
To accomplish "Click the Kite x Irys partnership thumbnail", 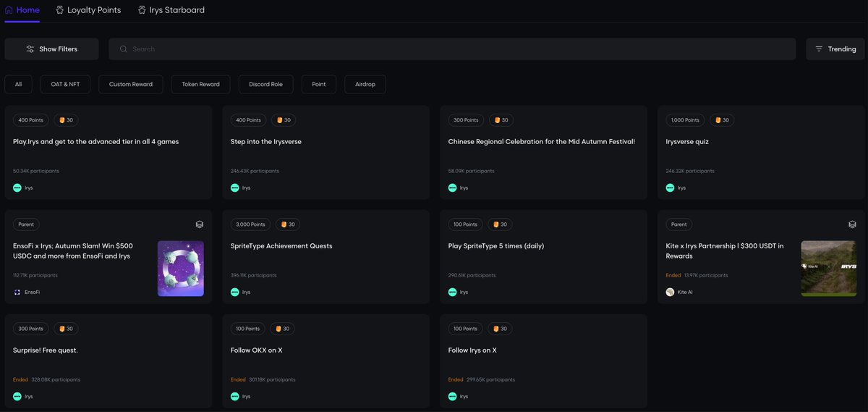I will pos(829,269).
